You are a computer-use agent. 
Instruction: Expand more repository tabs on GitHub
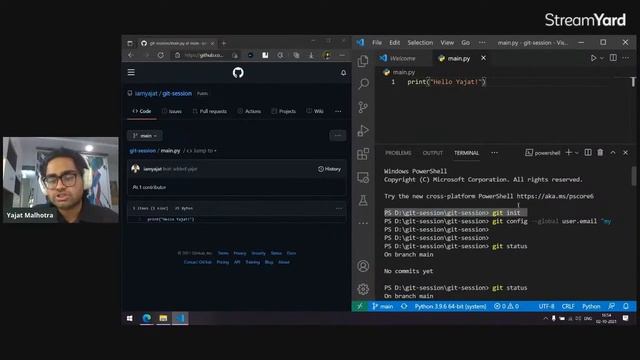point(338,111)
